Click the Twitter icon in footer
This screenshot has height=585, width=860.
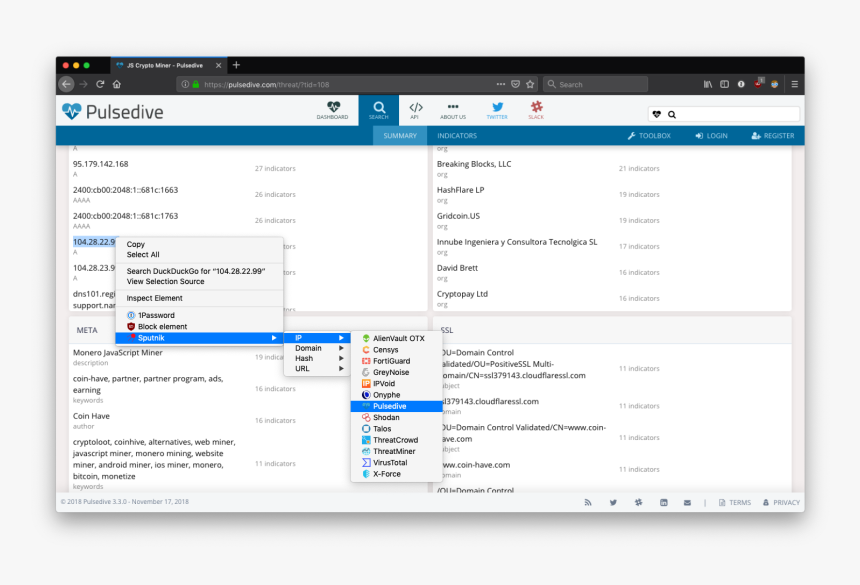tap(613, 502)
